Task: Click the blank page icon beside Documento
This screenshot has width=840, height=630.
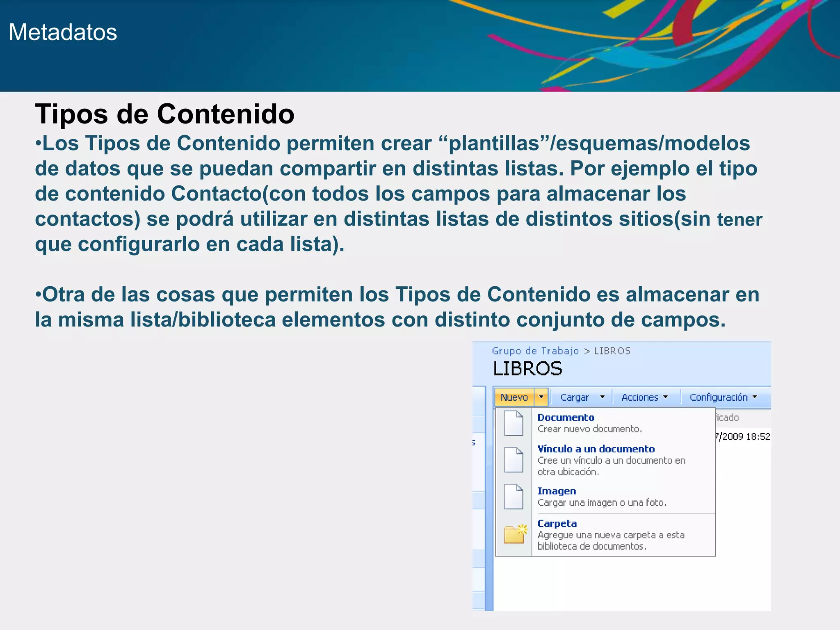Action: click(514, 423)
